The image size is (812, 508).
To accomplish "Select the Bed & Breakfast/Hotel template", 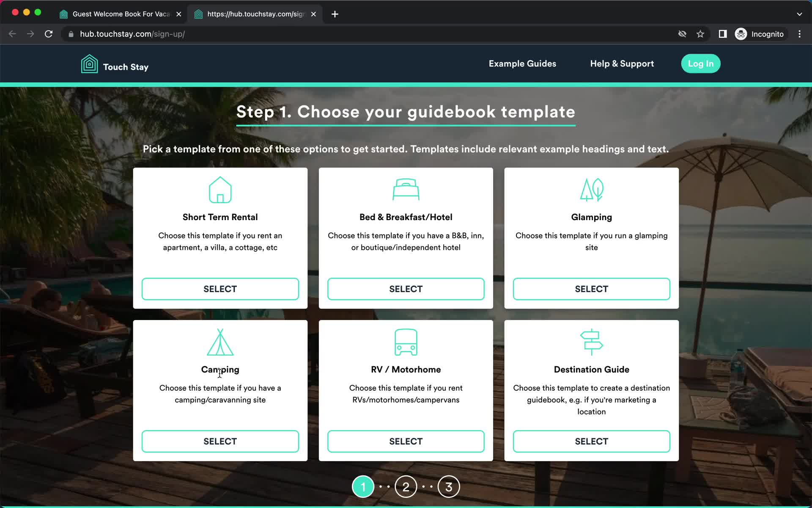I will (x=406, y=289).
